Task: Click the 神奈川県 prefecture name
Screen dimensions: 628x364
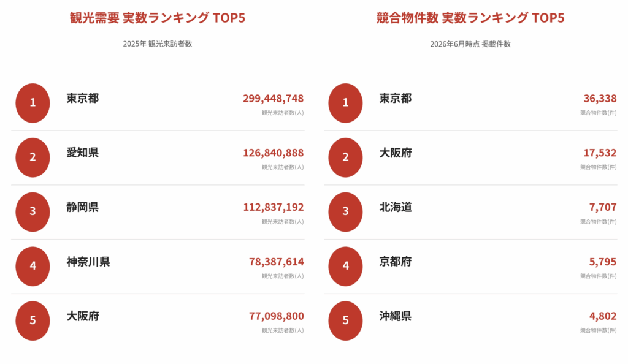Action: (88, 262)
